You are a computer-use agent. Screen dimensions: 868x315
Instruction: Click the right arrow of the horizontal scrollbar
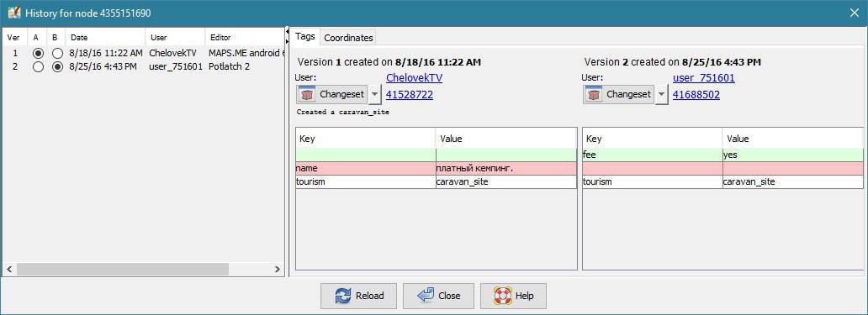click(278, 269)
